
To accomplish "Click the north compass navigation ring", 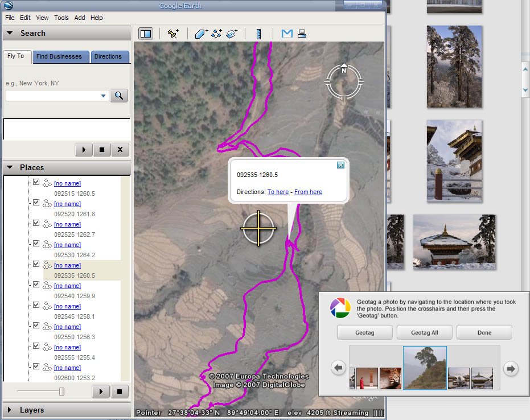I will tap(344, 82).
